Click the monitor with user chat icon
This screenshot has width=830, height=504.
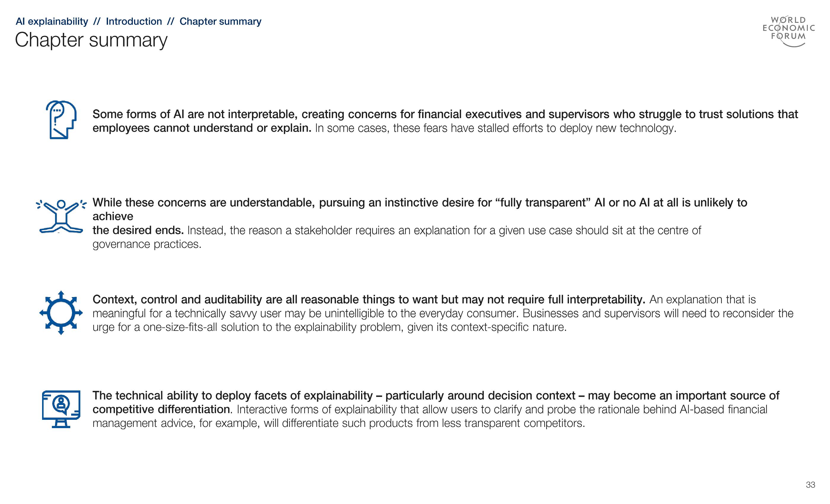point(61,409)
